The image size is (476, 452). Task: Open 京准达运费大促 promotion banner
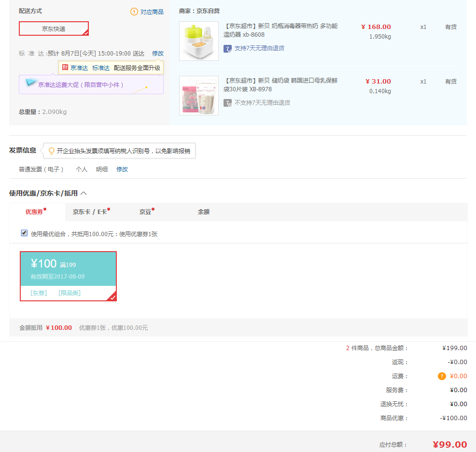[91, 85]
